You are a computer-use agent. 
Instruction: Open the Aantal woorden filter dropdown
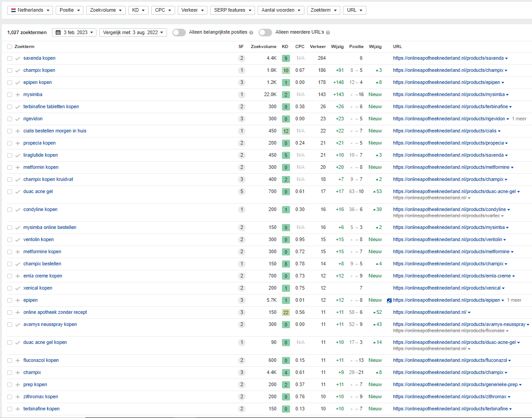click(x=281, y=10)
